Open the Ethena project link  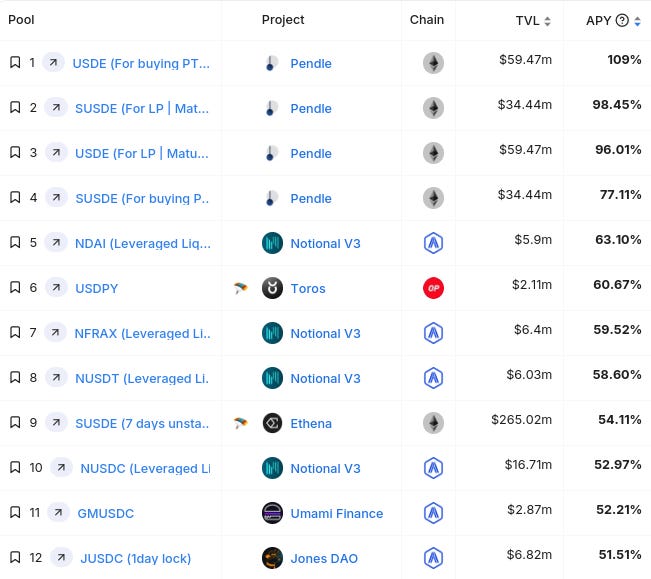pyautogui.click(x=311, y=423)
